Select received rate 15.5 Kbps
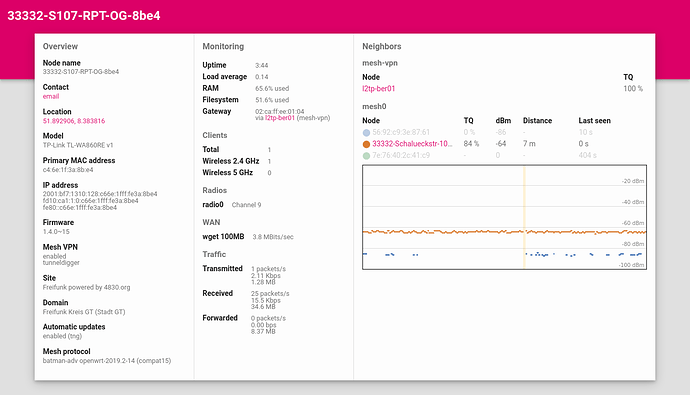Screen dimensions: 690x395 pos(266,300)
